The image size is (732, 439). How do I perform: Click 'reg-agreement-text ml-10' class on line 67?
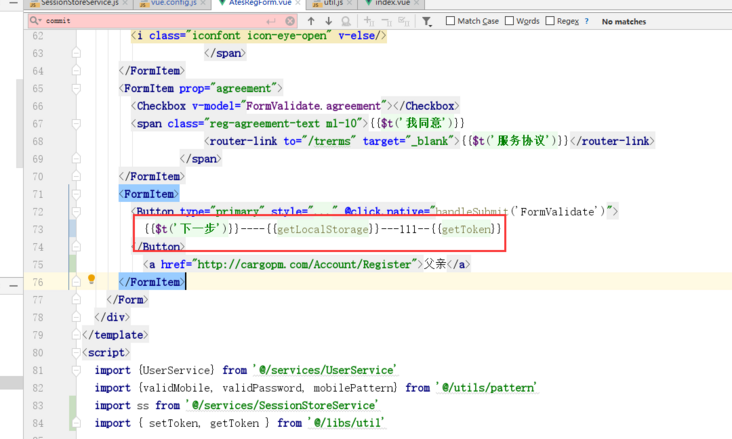pyautogui.click(x=283, y=124)
